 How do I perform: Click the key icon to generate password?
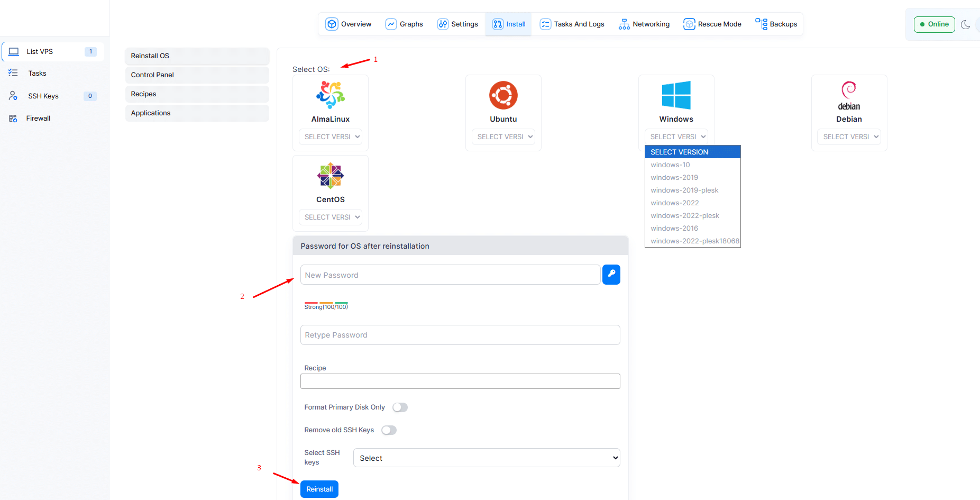pyautogui.click(x=611, y=275)
